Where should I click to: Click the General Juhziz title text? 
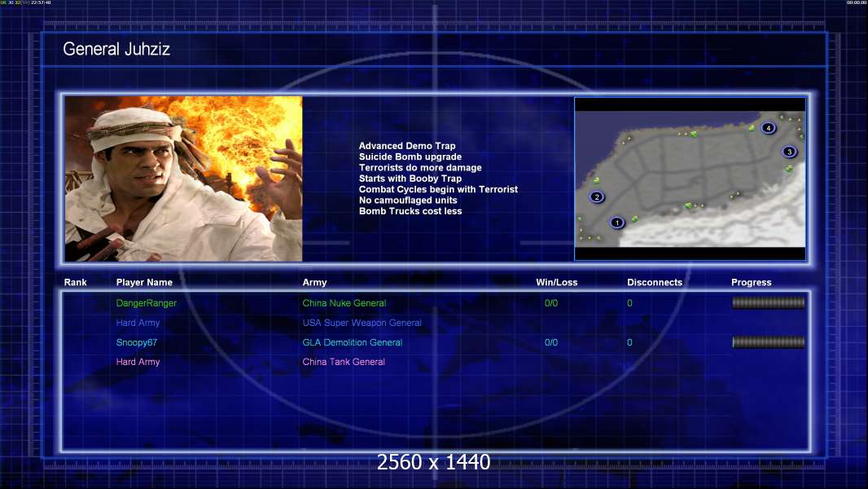coord(116,49)
